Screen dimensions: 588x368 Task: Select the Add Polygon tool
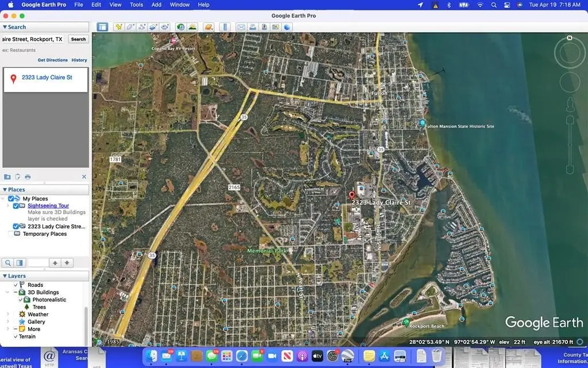[x=130, y=27]
